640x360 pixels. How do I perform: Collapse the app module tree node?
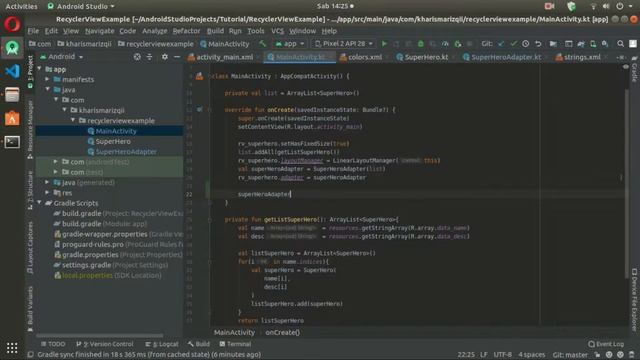pos(40,69)
